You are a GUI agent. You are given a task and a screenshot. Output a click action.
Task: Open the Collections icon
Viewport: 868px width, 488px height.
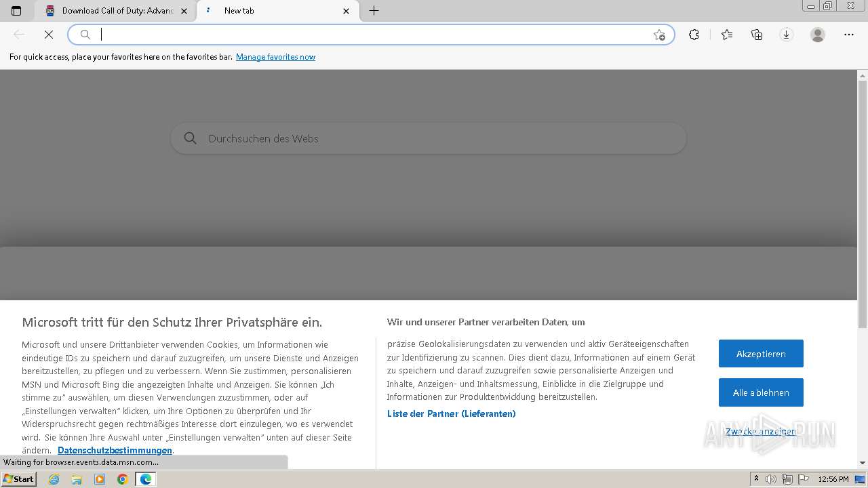coord(757,35)
